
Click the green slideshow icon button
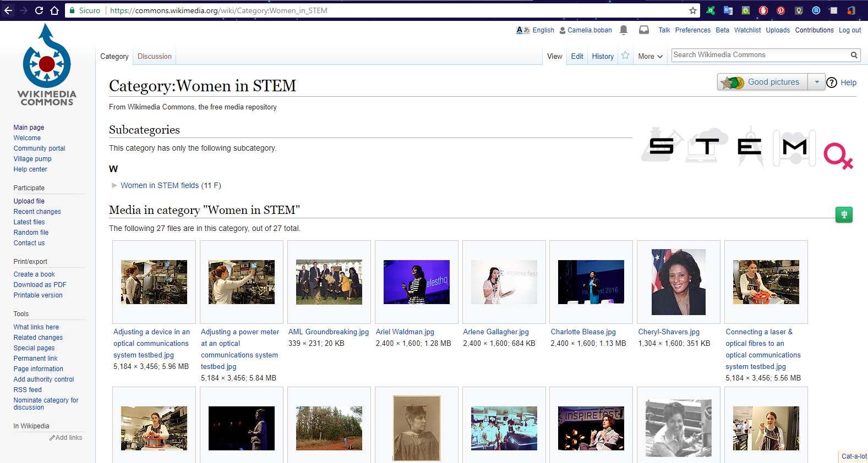844,214
